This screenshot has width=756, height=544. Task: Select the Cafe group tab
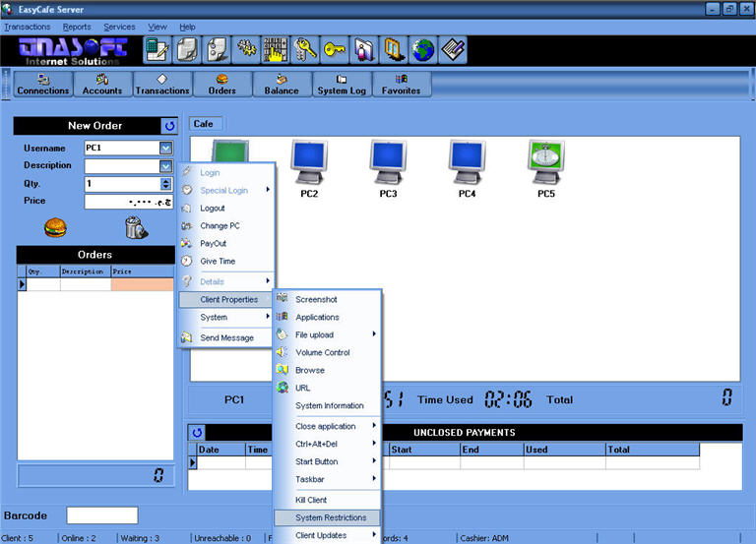pyautogui.click(x=206, y=124)
